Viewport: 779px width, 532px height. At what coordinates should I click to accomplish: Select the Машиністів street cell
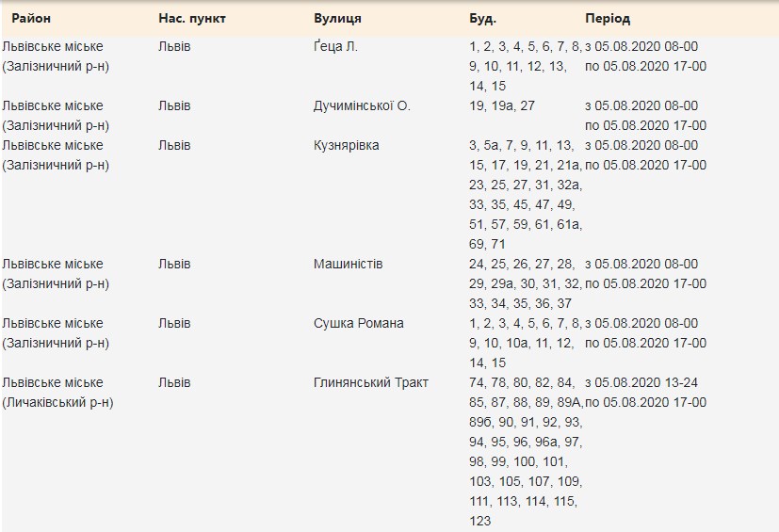[x=348, y=264]
